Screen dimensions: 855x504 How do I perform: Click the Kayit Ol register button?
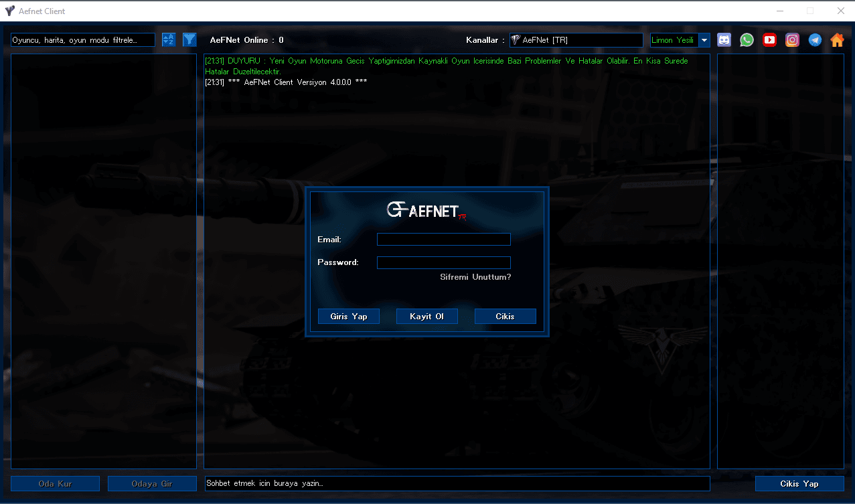point(427,317)
